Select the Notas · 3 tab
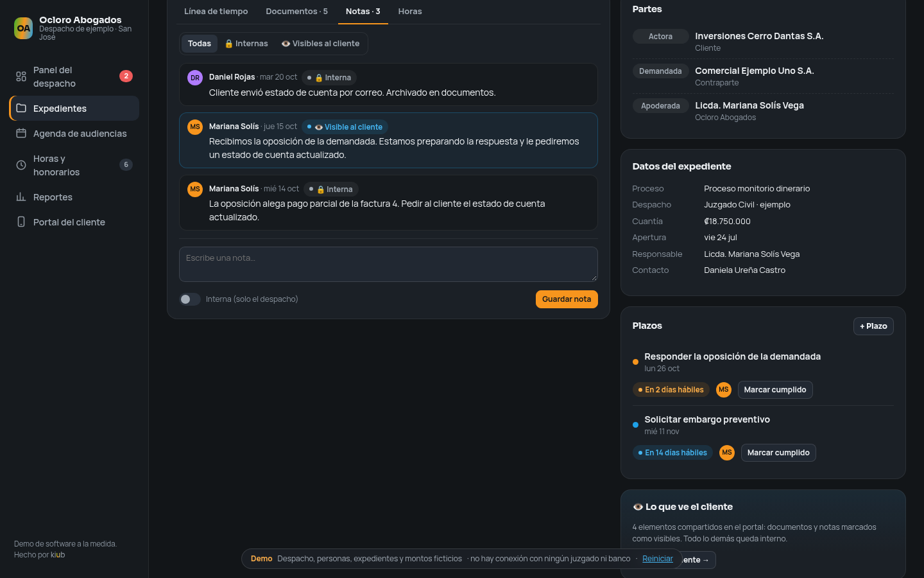This screenshot has width=924, height=578. click(363, 12)
